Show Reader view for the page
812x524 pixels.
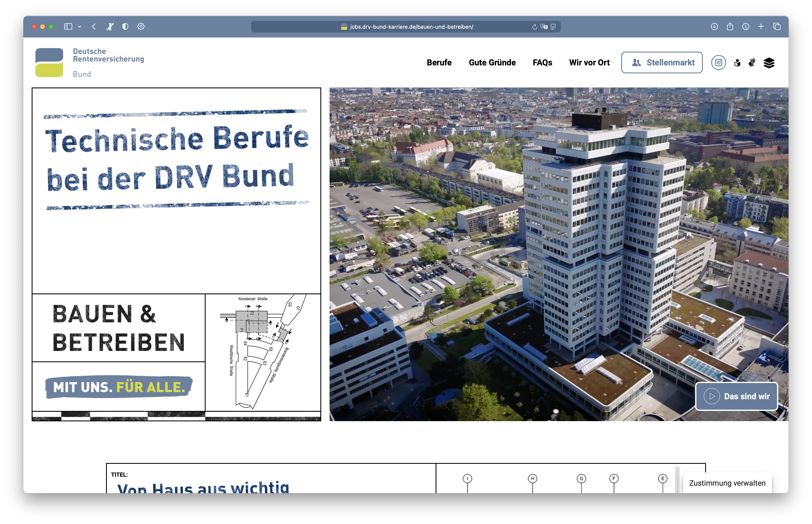[x=553, y=27]
